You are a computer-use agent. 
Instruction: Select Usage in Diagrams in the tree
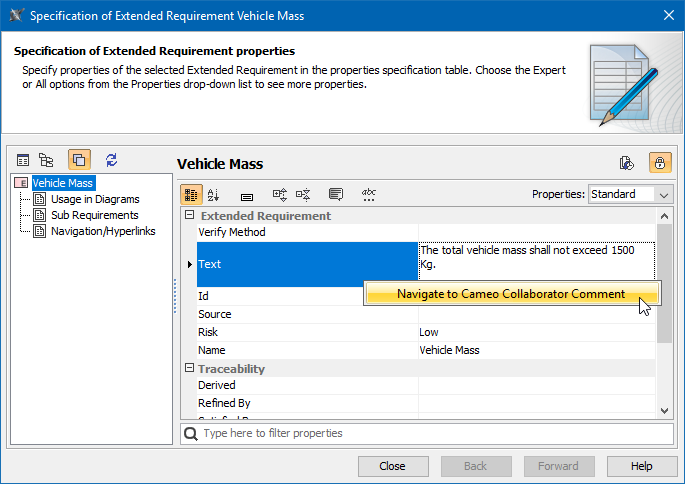pos(94,199)
